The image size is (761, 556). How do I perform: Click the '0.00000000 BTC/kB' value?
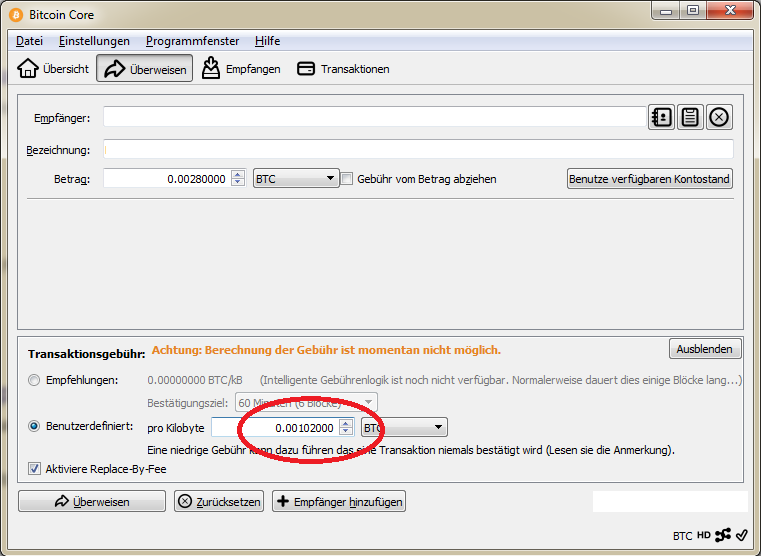coord(195,380)
